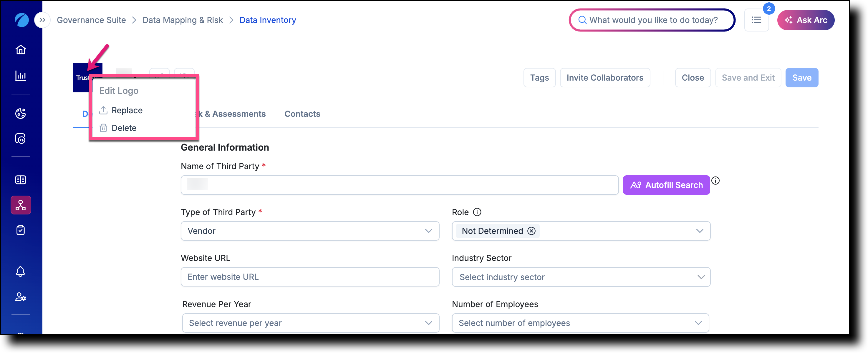Image resolution: width=868 pixels, height=353 pixels.
Task: Click the 'Edit Logo' menu header text
Action: (x=119, y=91)
